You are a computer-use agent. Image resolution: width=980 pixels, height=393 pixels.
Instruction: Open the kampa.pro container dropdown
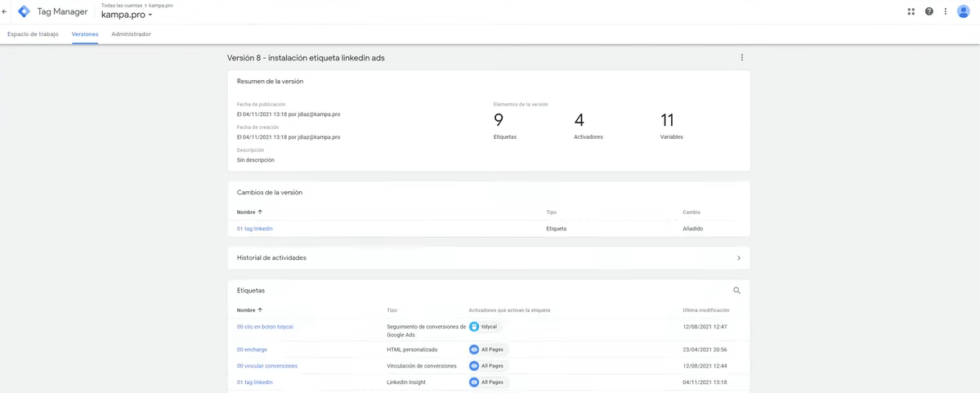pyautogui.click(x=127, y=15)
